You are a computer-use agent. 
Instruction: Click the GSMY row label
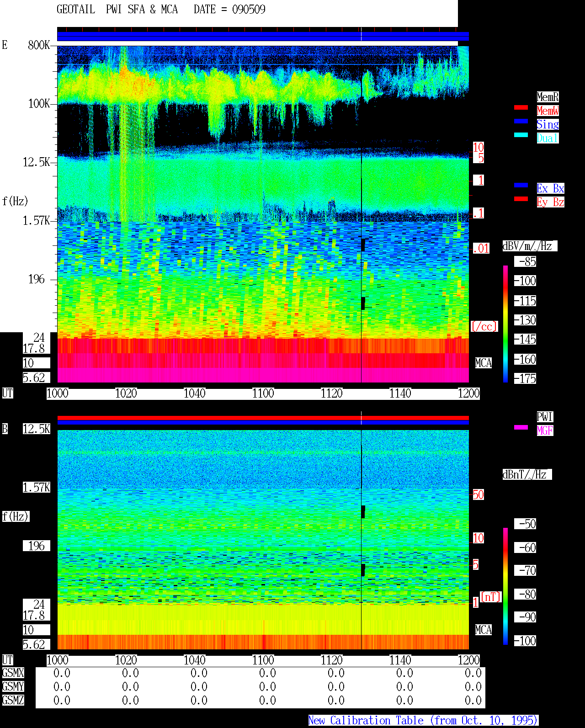point(13,686)
